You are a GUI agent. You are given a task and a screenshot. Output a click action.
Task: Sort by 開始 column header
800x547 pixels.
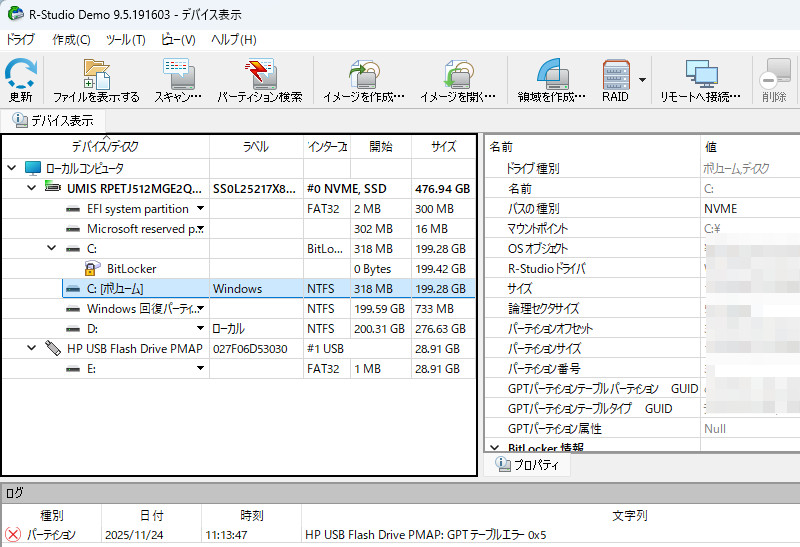(x=381, y=147)
